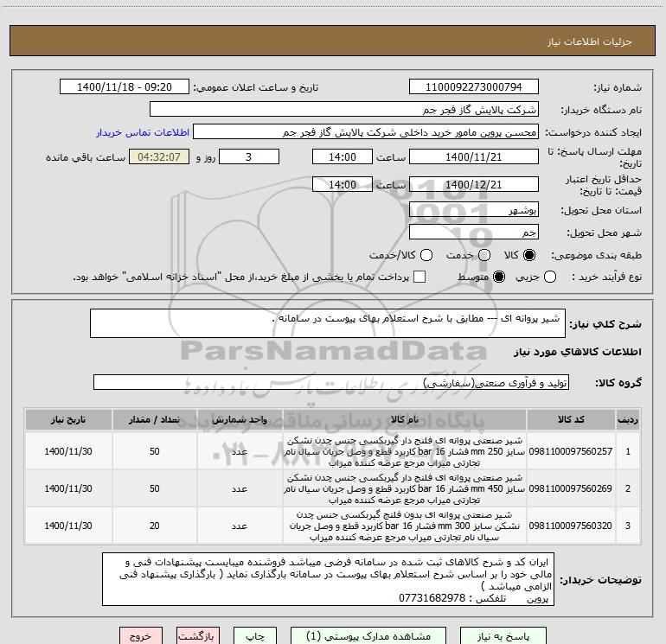Click the تاریخ نیاز column header
The width and height of the screenshot is (666, 644).
coord(68,419)
